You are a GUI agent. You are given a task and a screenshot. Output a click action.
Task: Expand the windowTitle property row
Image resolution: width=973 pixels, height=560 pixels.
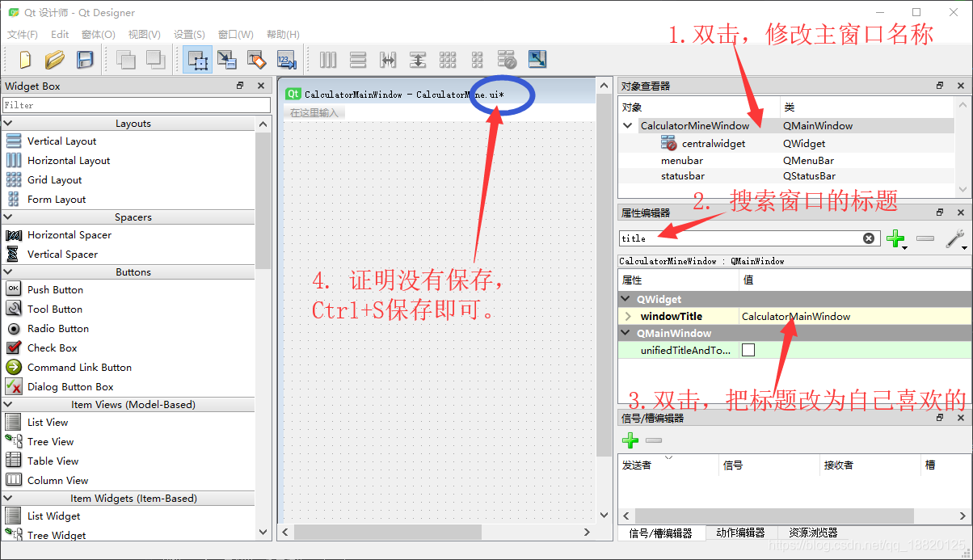pos(629,317)
